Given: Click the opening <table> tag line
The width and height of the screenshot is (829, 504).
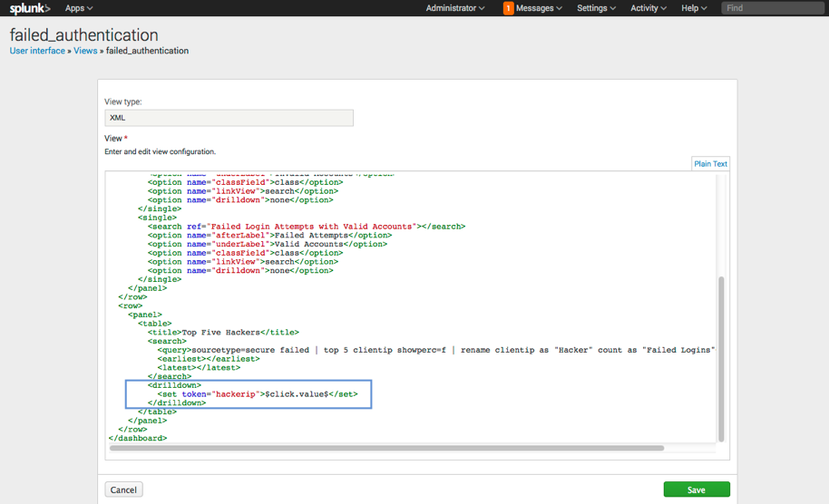Looking at the screenshot, I should point(155,324).
